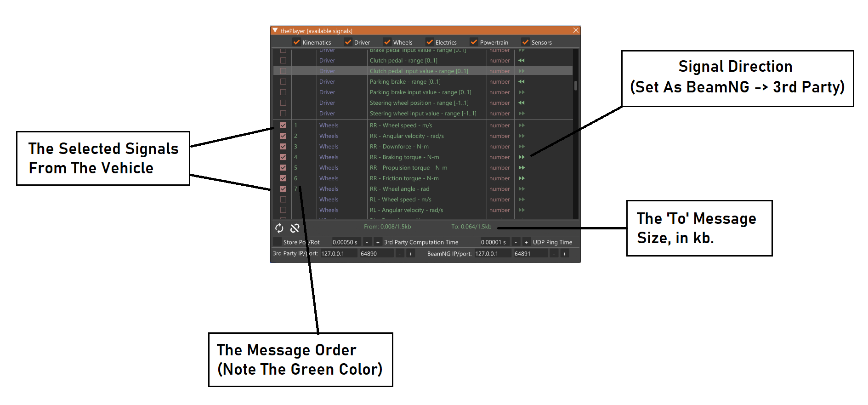
Task: Toggle direction arrow for Parking brake signal
Action: click(x=522, y=82)
